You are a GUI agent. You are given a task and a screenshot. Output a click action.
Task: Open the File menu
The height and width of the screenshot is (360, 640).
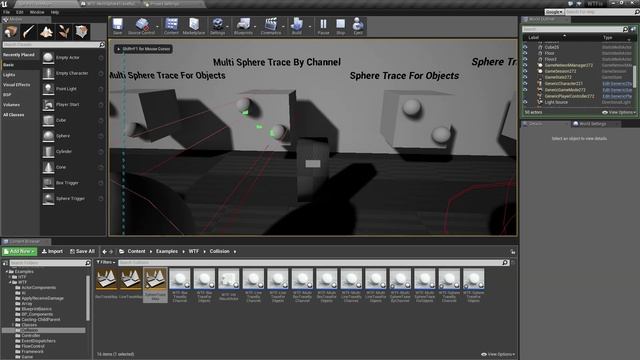pos(7,12)
